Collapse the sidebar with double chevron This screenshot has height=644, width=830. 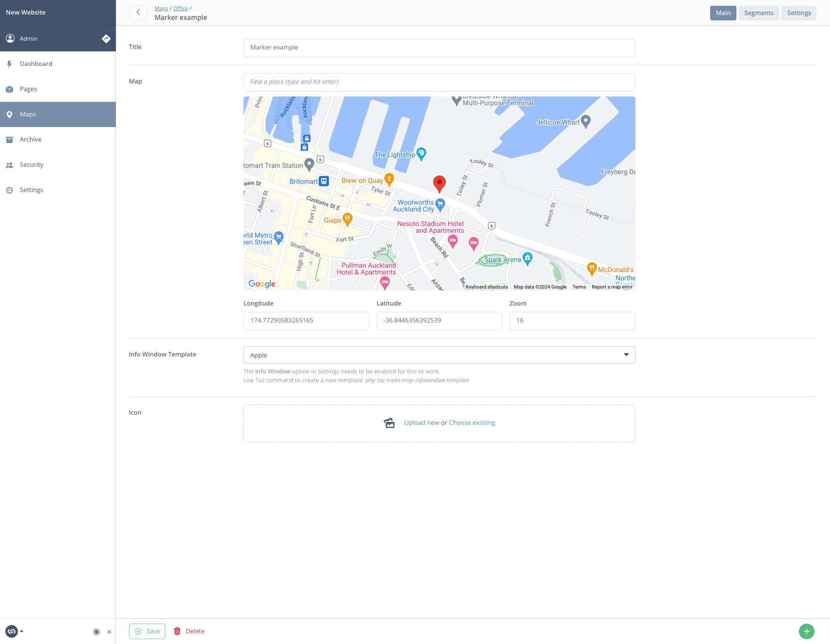(x=109, y=631)
